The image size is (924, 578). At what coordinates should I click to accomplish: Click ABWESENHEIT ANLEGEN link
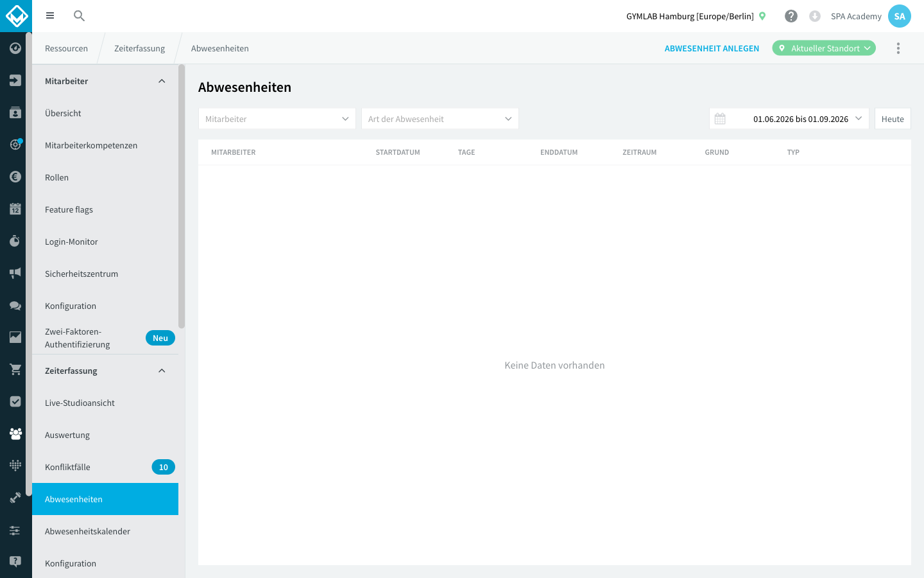(712, 48)
